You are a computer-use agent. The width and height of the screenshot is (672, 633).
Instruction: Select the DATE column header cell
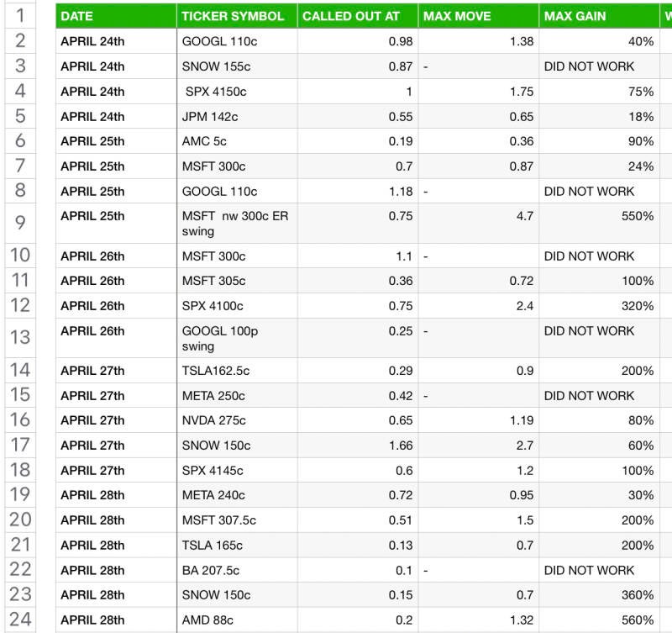tap(116, 16)
